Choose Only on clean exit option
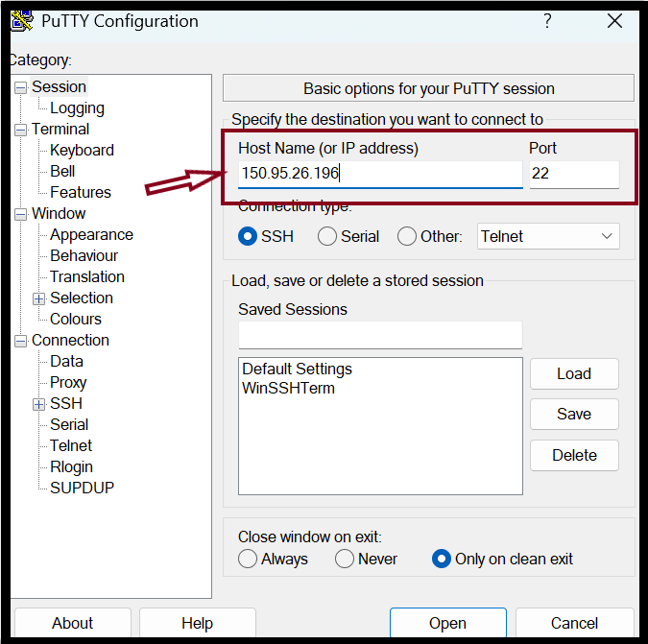 [x=441, y=559]
